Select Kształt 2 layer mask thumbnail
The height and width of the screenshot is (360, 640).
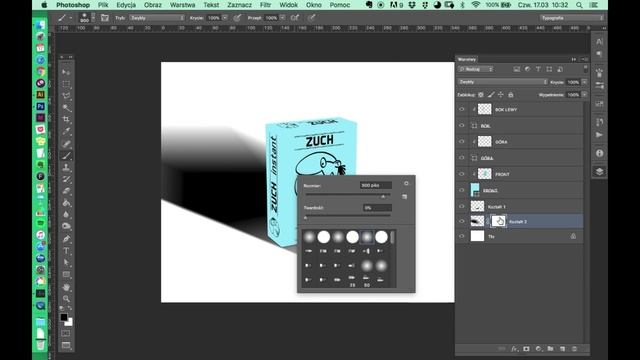tap(498, 221)
